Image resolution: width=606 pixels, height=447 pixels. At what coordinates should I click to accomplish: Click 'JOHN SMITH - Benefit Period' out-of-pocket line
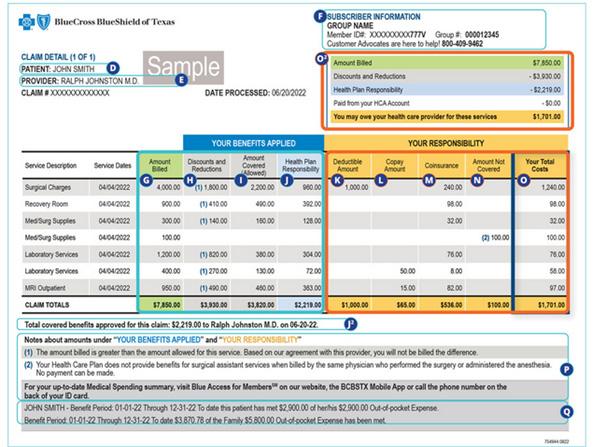pos(232,408)
